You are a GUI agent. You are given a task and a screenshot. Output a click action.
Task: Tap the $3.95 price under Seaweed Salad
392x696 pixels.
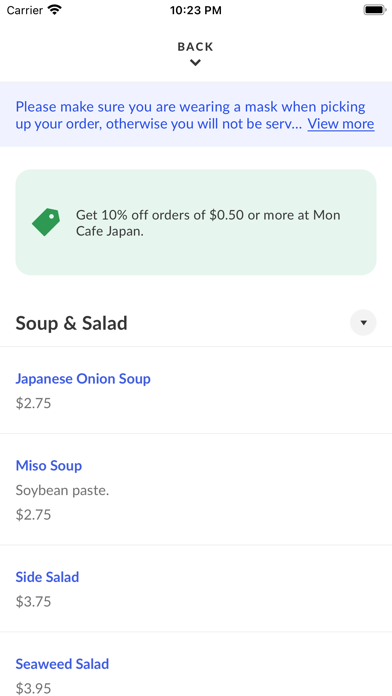(x=33, y=688)
